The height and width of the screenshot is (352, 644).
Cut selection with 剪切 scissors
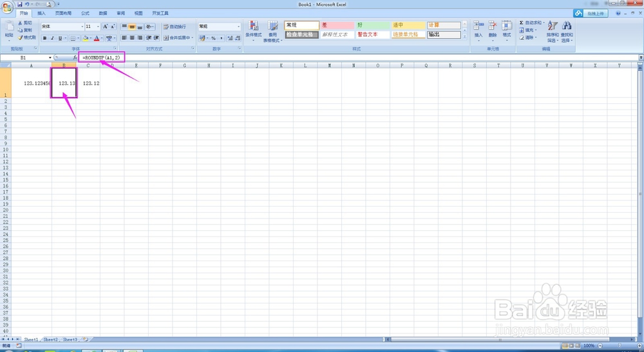24,23
